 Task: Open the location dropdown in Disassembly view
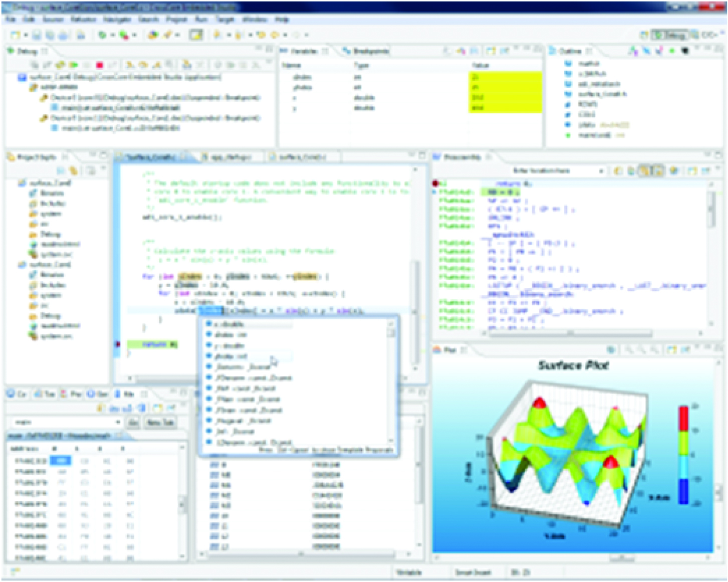600,171
